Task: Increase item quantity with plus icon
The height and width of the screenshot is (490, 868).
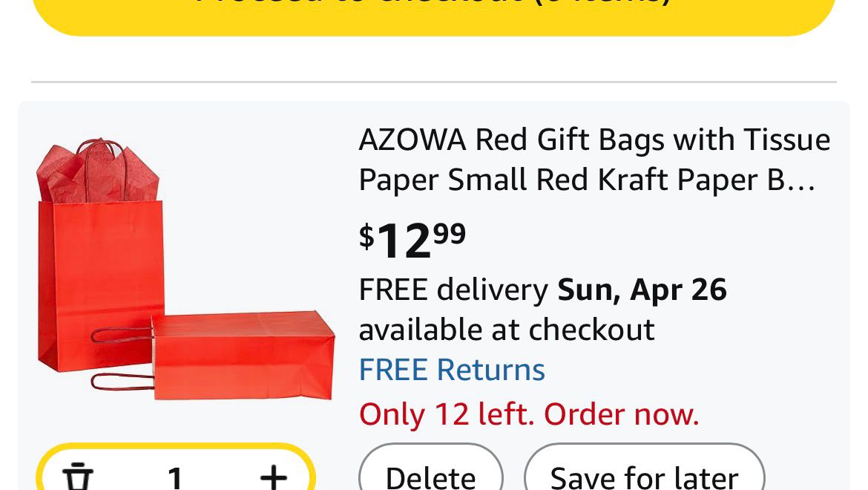Action: (x=273, y=475)
